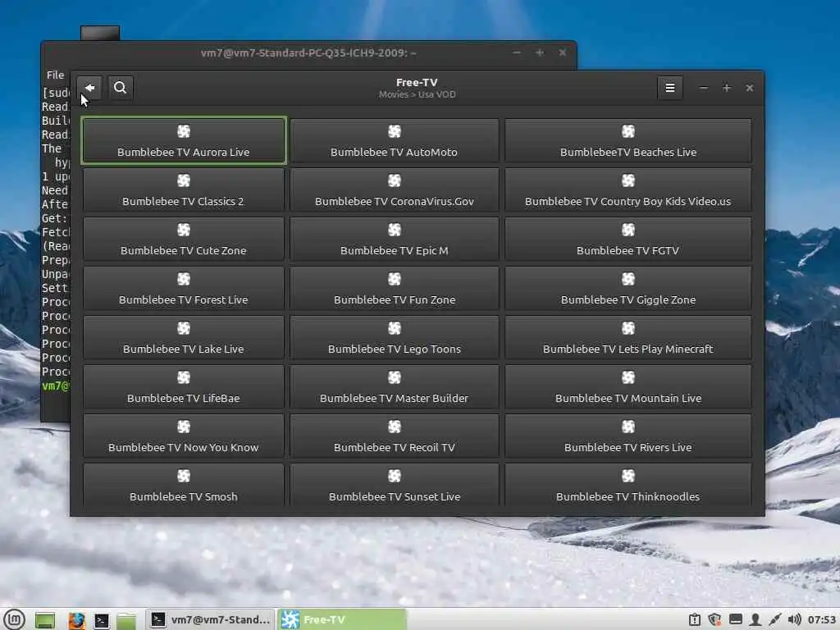The height and width of the screenshot is (630, 840).
Task: Click Free-TV taskbar window entry
Action: pos(342,620)
